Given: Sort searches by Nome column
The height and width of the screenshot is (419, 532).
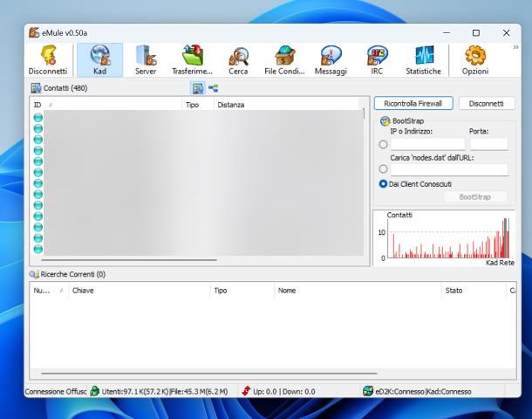Looking at the screenshot, I should [x=358, y=291].
